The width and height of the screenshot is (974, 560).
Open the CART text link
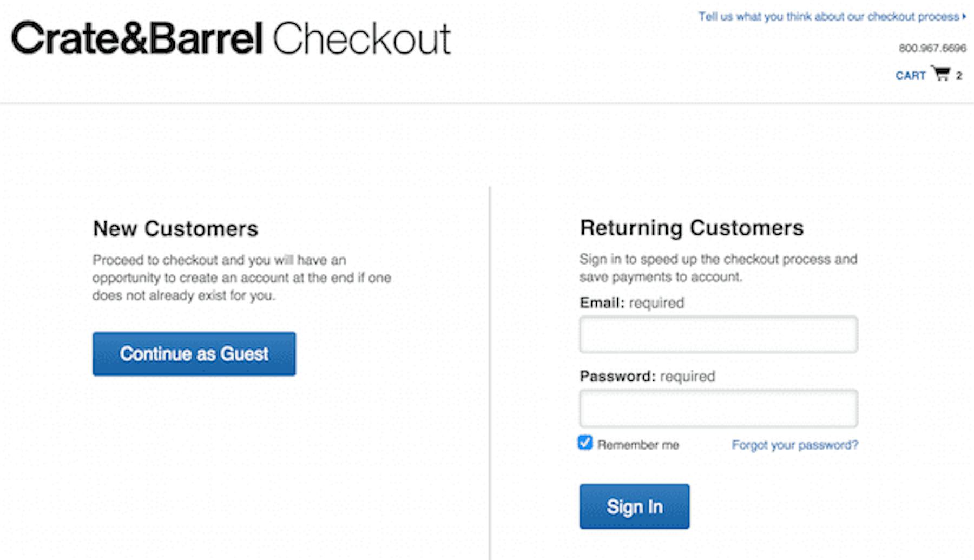click(x=911, y=76)
